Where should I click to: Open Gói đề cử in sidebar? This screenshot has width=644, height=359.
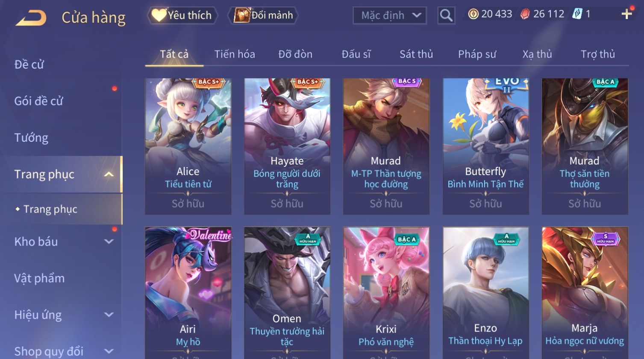(39, 101)
